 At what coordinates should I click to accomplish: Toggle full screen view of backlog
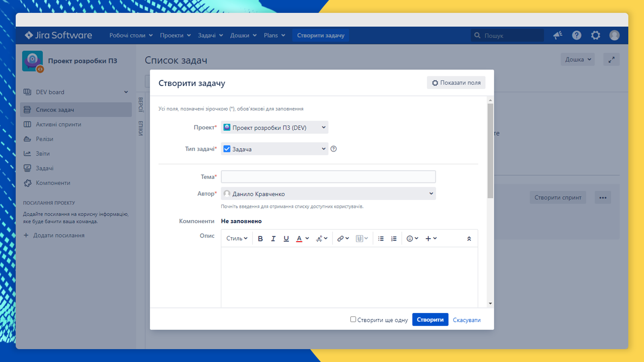(x=611, y=60)
